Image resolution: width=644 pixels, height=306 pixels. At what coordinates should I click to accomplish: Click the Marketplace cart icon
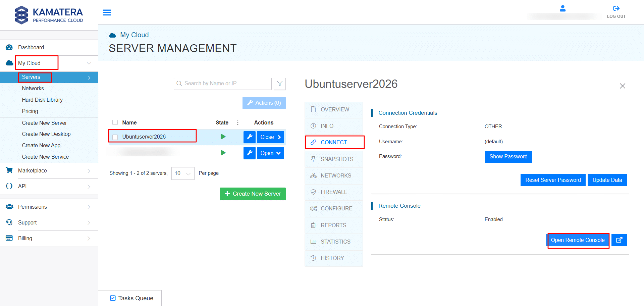click(x=9, y=170)
